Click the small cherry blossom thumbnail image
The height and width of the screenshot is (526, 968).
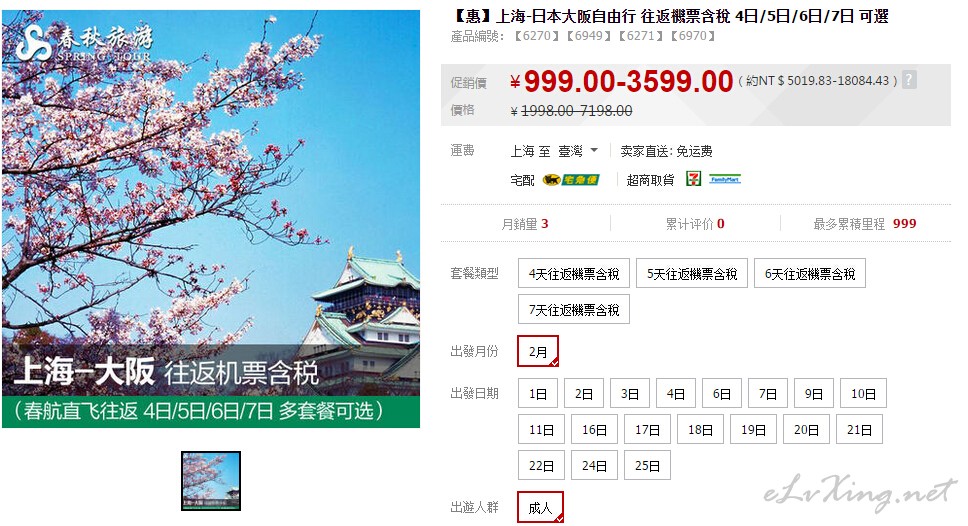point(211,481)
